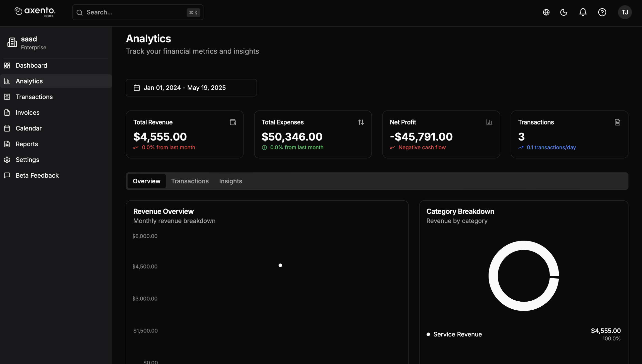Click the 100.0% category percentage
The image size is (642, 364).
(x=611, y=339)
